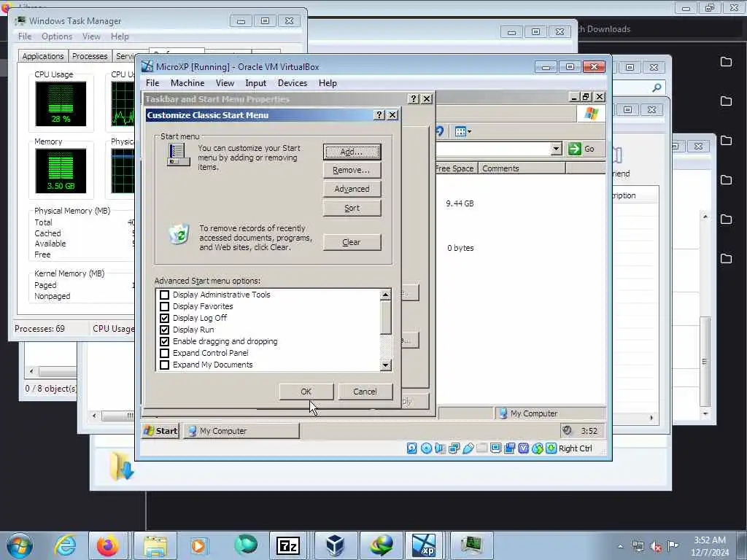747x560 pixels.
Task: Open the Machine menu in VirtualBox
Action: click(187, 83)
